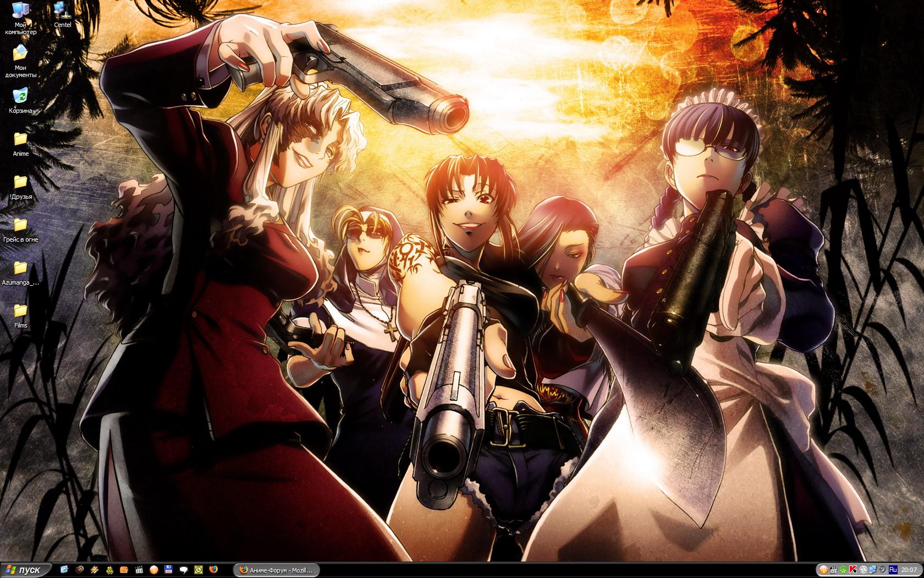The width and height of the screenshot is (924, 578).
Task: Launch Winamp from quick launch bar
Action: click(95, 570)
